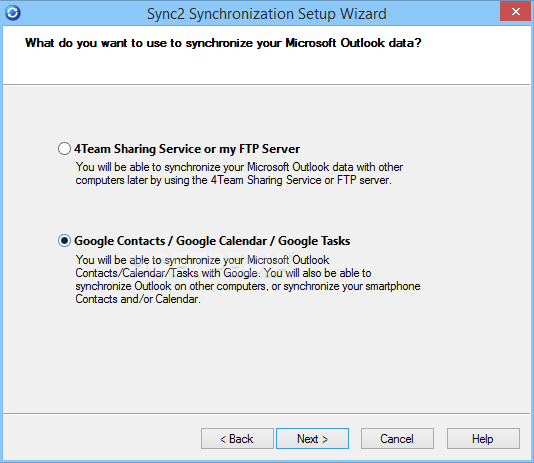Click the 'Google Tasks' words in the option label
534x463 pixels.
click(x=314, y=241)
